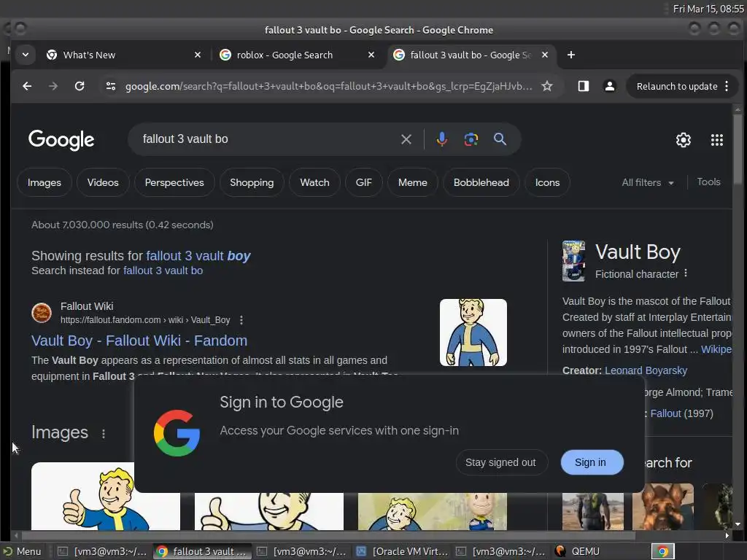Close the roblox Google Search tab
Screen dimensions: 747x560
[371, 55]
